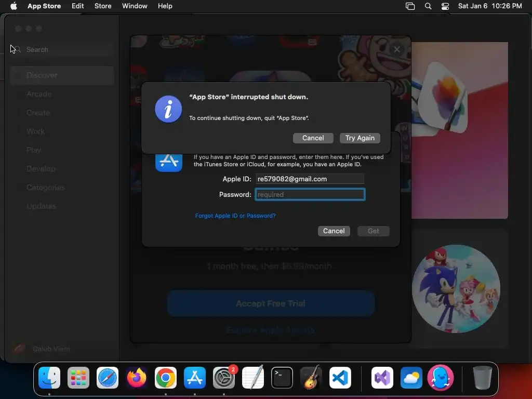Open Safari from the Dock
Viewport: 532px width, 399px height.
pos(107,378)
